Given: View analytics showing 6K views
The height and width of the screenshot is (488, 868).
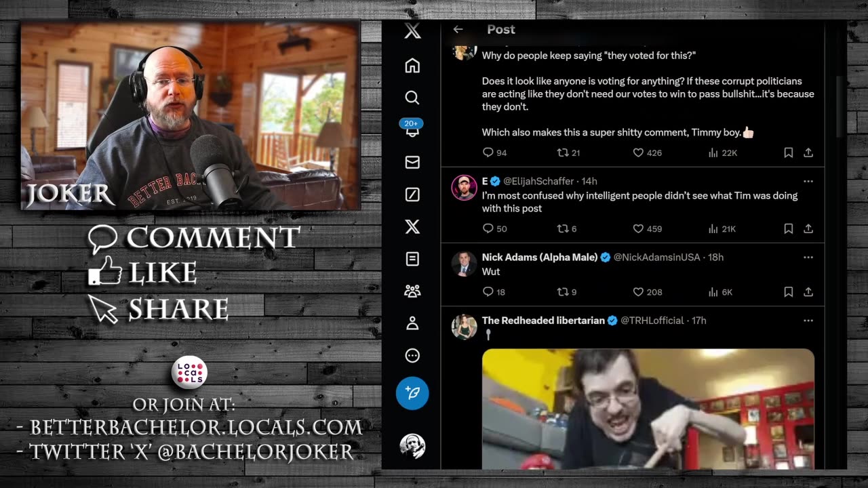Looking at the screenshot, I should [720, 292].
